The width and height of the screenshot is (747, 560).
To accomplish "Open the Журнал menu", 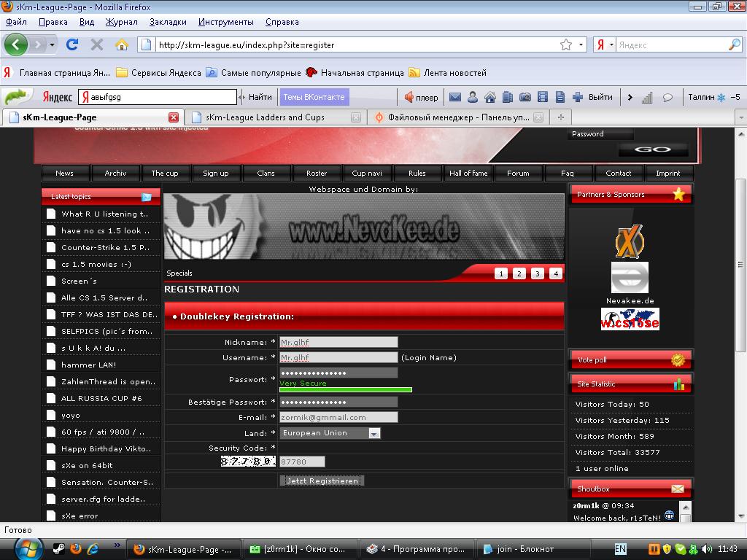I will tap(121, 22).
